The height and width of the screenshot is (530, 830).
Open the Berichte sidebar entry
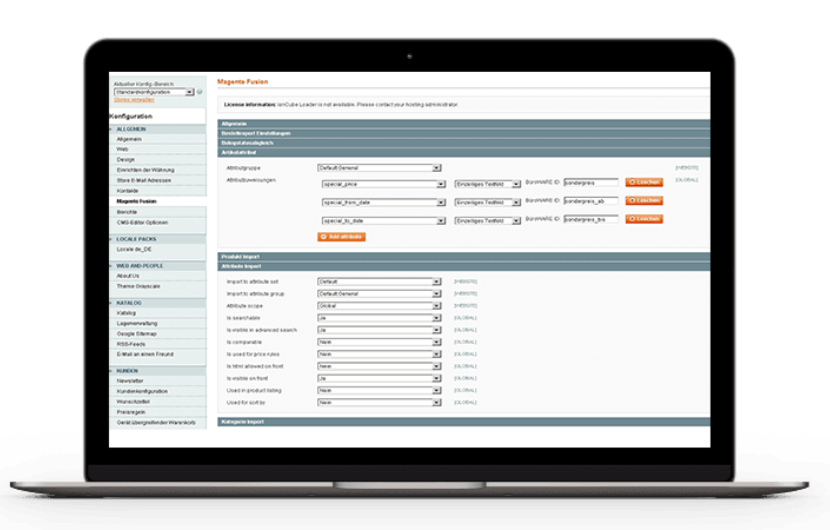pyautogui.click(x=127, y=212)
